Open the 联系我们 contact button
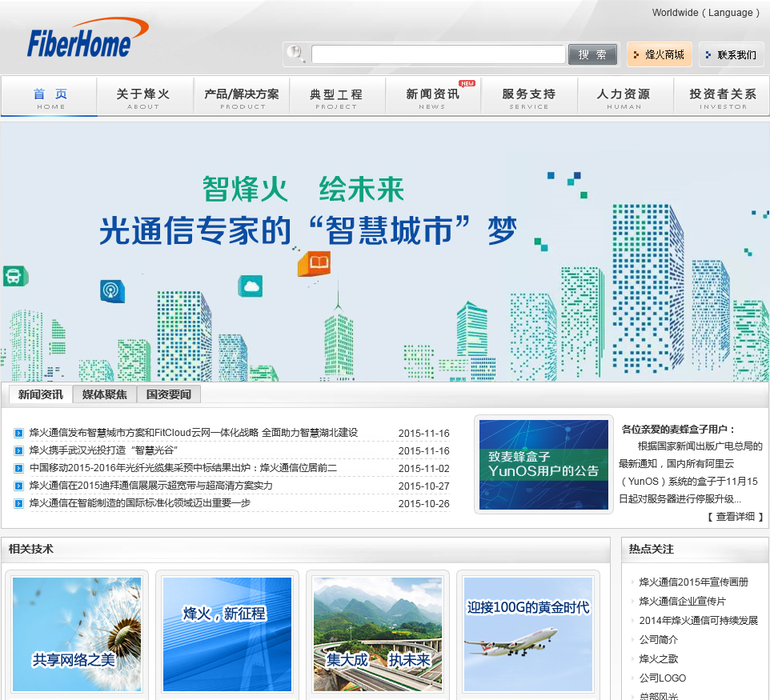Image resolution: width=770 pixels, height=700 pixels. tap(732, 54)
